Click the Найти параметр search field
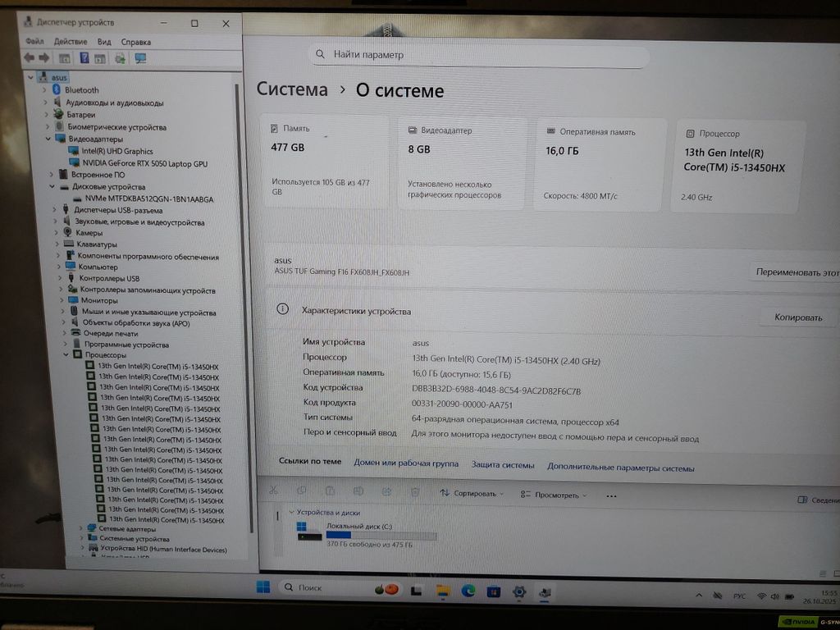The width and height of the screenshot is (840, 630). coord(480,55)
